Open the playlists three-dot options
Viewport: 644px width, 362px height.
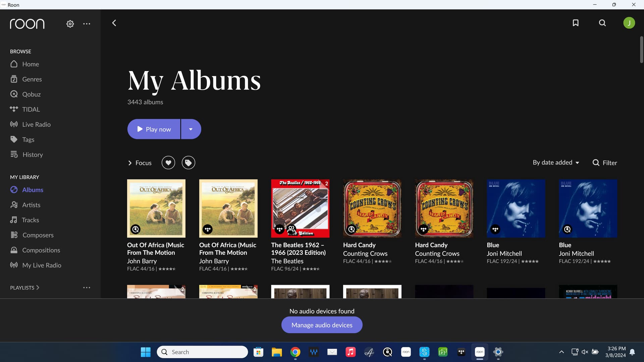[x=87, y=288]
